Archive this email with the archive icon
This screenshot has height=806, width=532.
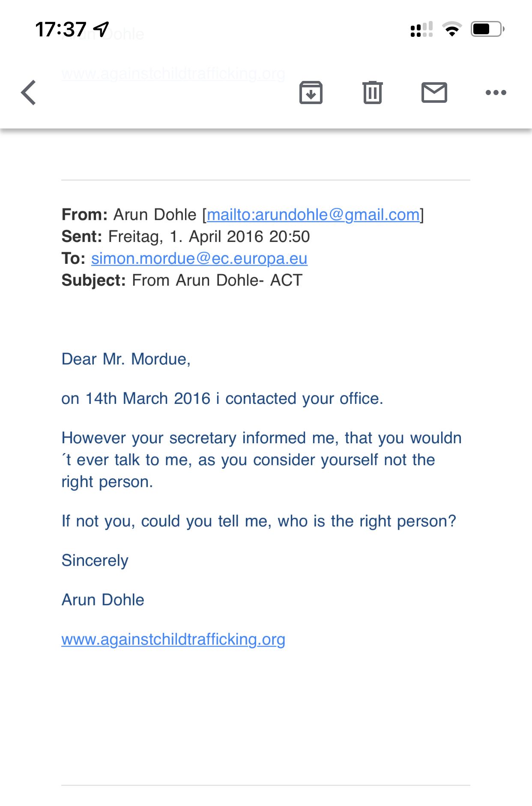click(311, 93)
